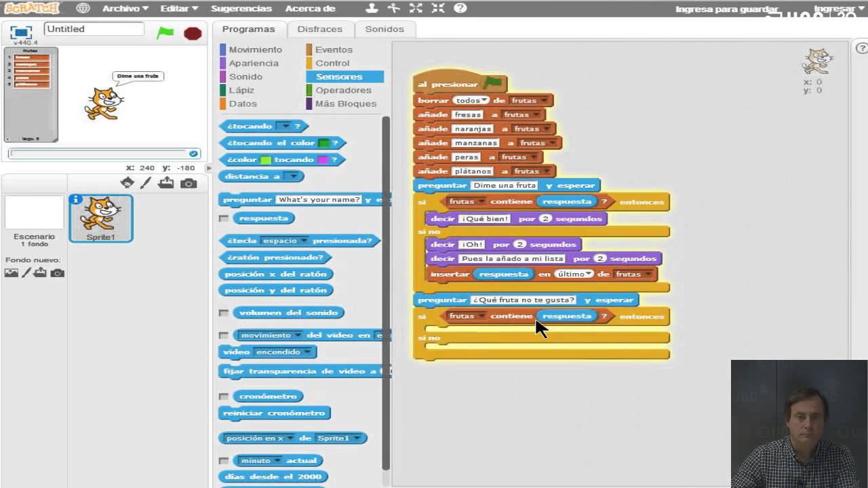This screenshot has height=488, width=868.
Task: Toggle volumen del sonido checkbox
Action: click(x=224, y=312)
